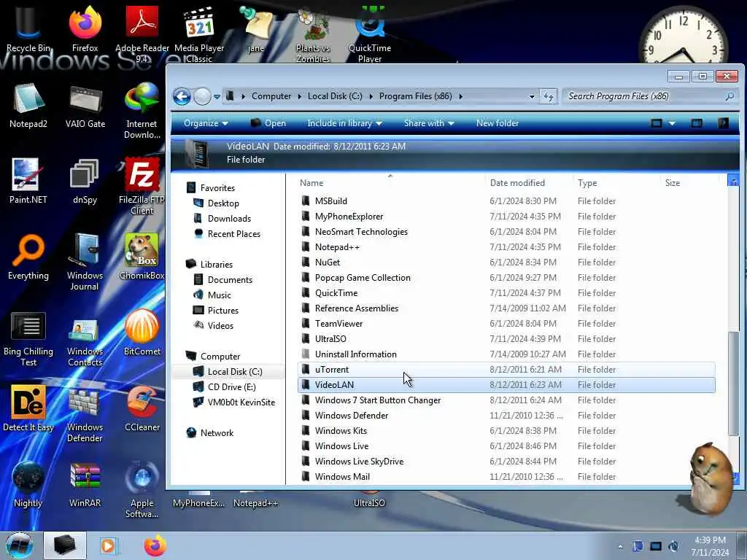Refresh the Program Files (x86) folder view

click(549, 97)
